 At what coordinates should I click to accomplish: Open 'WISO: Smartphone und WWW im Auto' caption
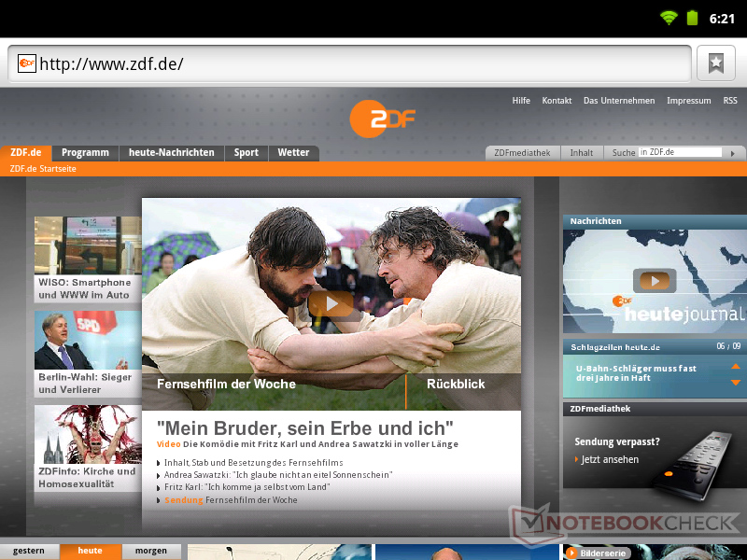pyautogui.click(x=84, y=288)
